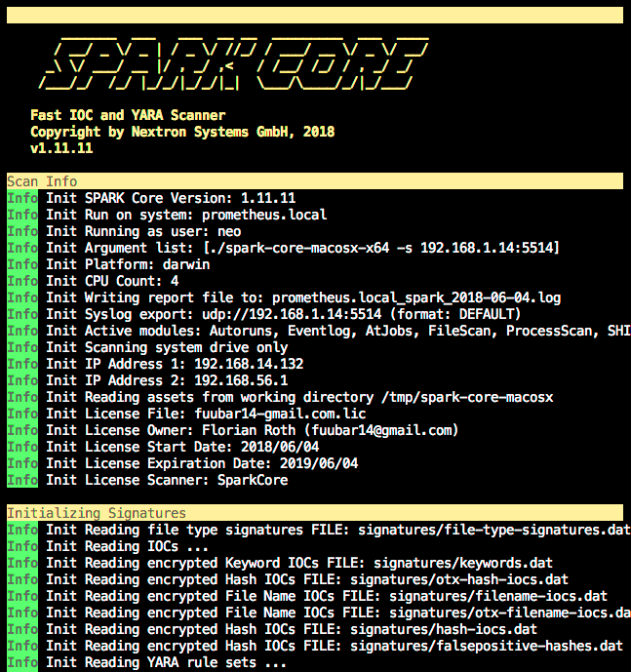Viewport: 631px width, 672px height.
Task: Select the 'Initializing Signatures' section header
Action: point(97,513)
